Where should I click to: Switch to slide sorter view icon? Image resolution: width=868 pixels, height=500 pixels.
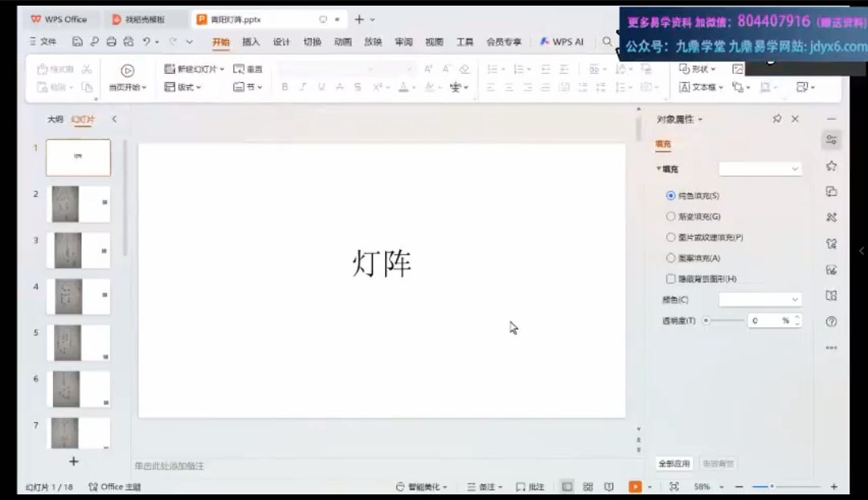pos(588,487)
